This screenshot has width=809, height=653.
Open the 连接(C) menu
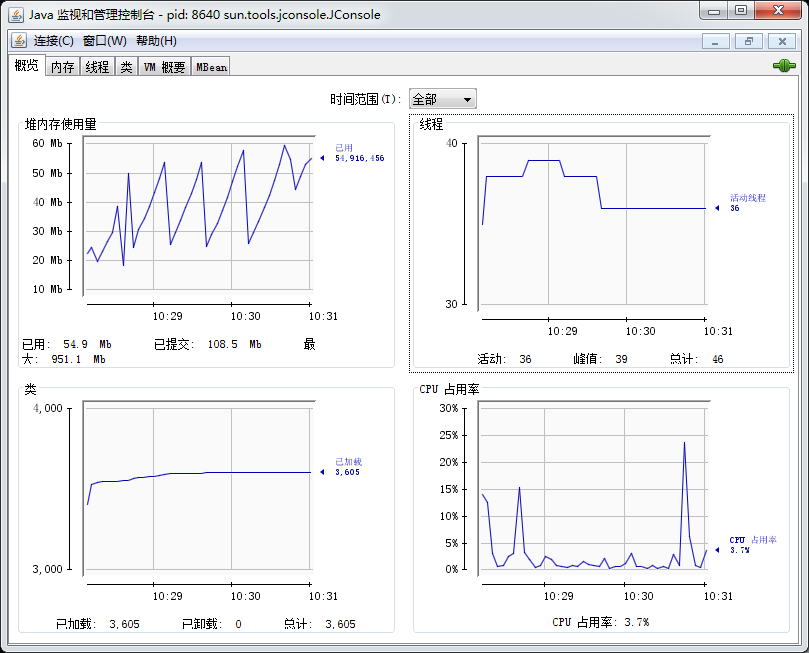coord(54,41)
